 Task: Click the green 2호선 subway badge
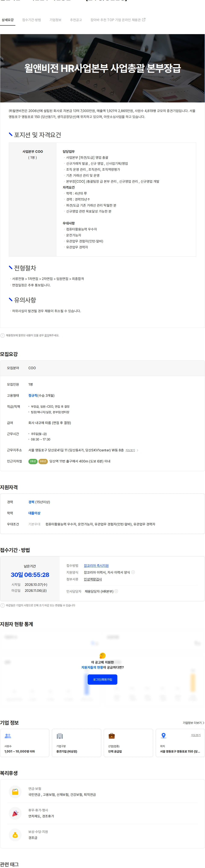[33, 461]
